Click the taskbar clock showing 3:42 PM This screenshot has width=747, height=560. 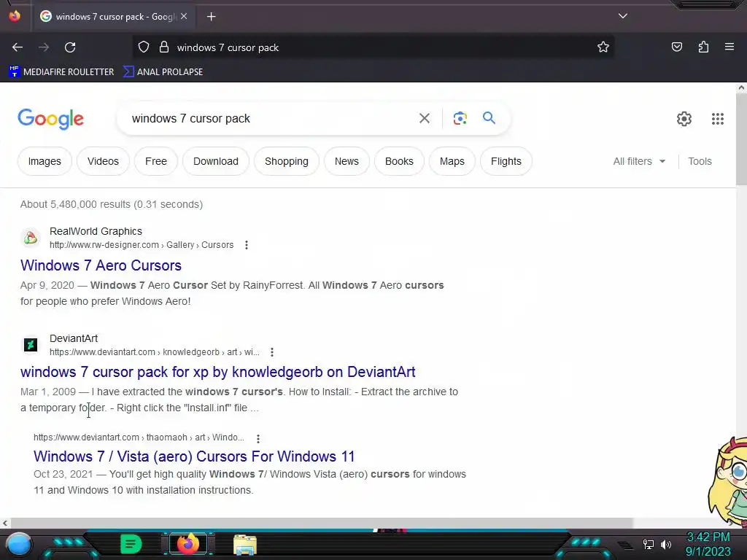[x=708, y=544]
